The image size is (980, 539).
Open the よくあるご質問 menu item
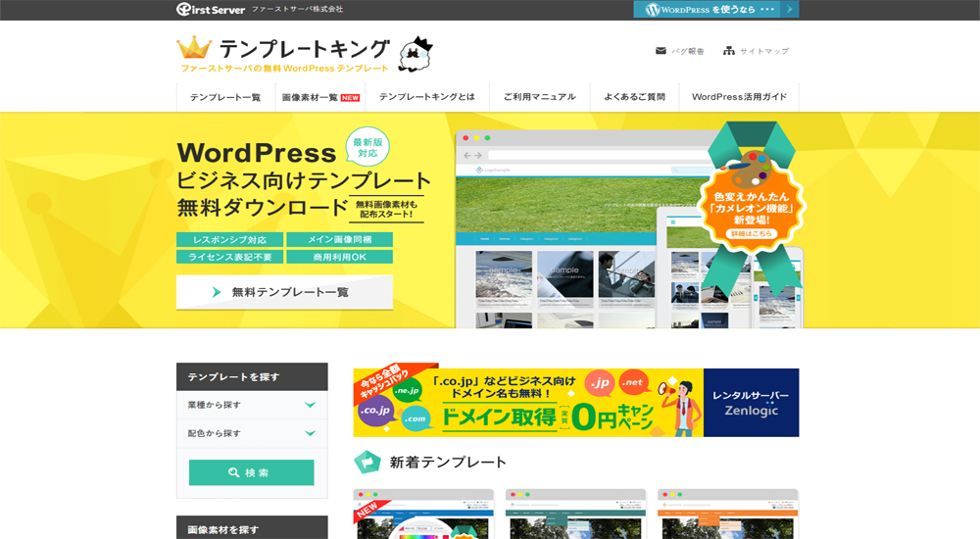click(x=634, y=97)
